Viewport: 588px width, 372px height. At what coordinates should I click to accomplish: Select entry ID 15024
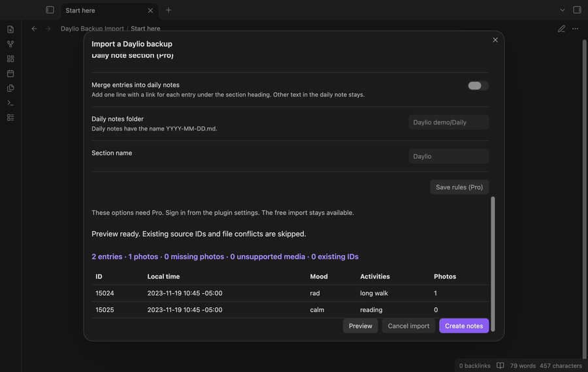tap(105, 293)
